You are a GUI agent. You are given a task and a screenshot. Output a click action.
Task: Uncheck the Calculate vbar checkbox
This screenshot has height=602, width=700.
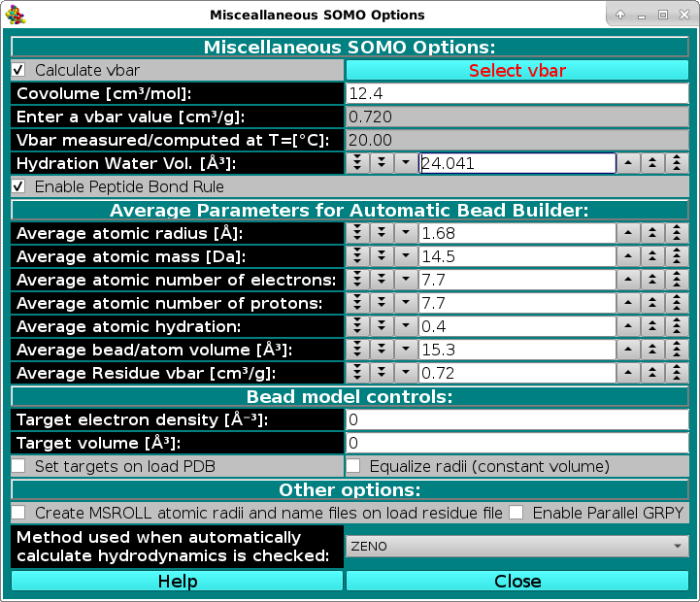click(x=18, y=70)
